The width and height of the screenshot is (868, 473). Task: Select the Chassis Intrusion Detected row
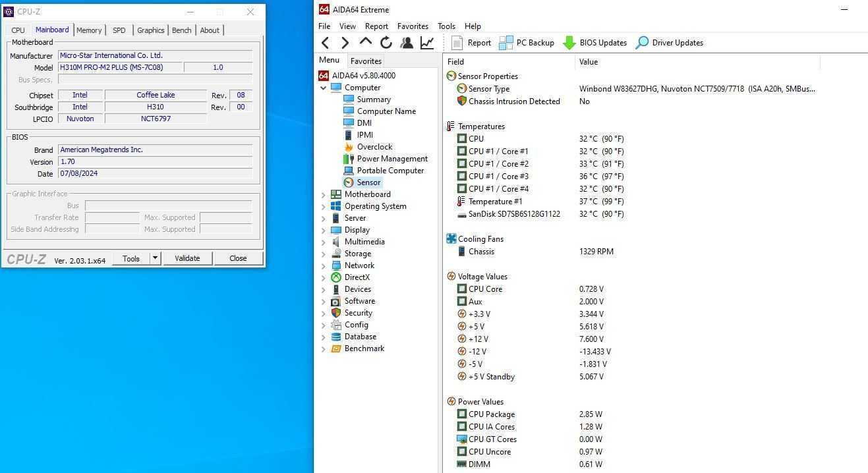point(633,101)
